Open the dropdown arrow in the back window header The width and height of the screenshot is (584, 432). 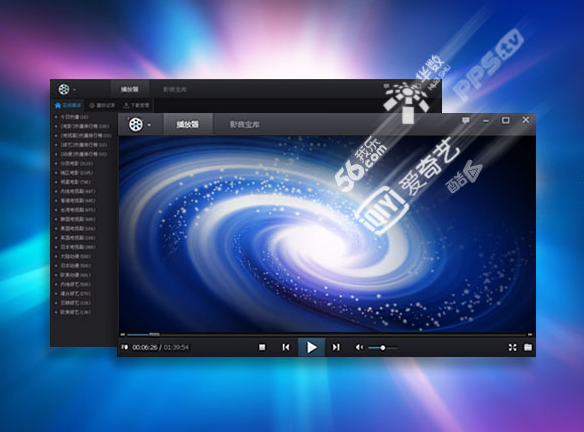(74, 90)
